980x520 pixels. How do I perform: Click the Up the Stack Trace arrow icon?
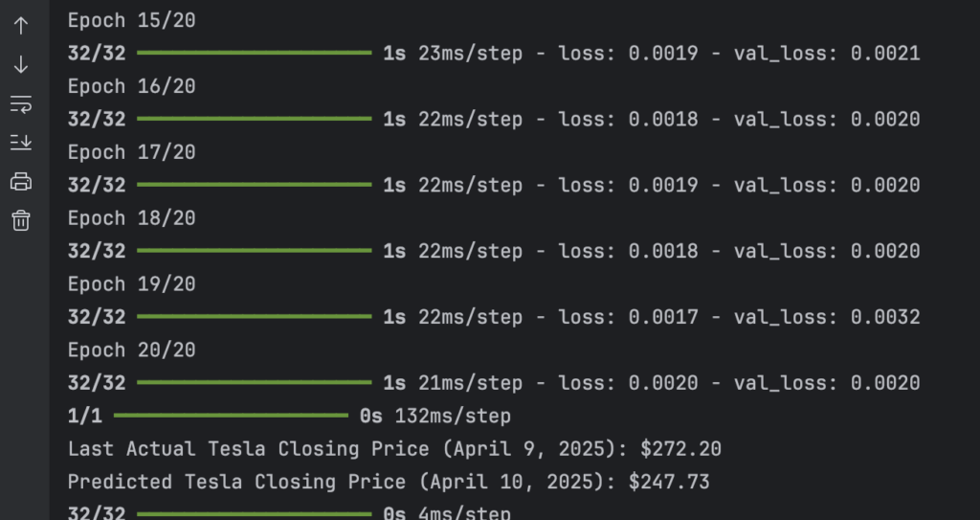pyautogui.click(x=21, y=26)
